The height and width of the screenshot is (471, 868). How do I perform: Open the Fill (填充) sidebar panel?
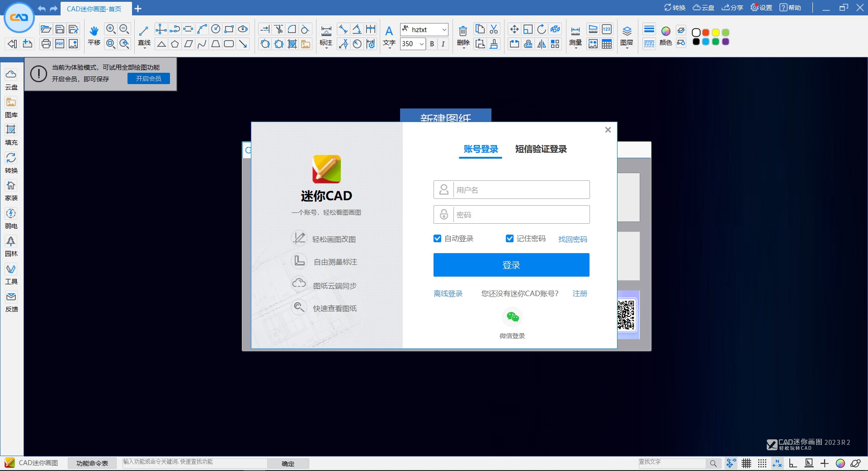[11, 135]
